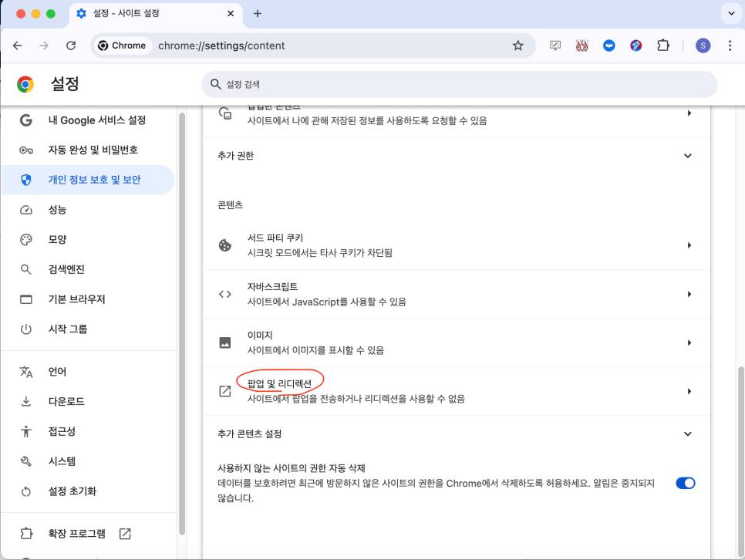Click the bookmark star icon in address bar
The image size is (745, 560).
[517, 46]
